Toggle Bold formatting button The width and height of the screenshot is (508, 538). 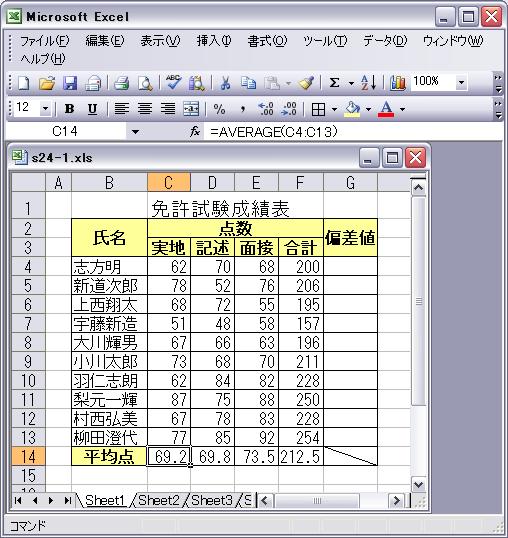coord(70,109)
